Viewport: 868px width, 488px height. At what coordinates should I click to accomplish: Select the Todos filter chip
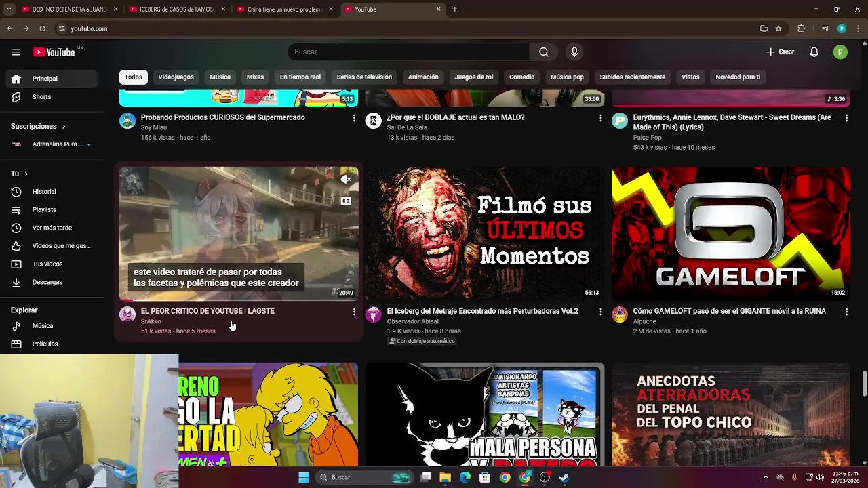click(x=134, y=77)
